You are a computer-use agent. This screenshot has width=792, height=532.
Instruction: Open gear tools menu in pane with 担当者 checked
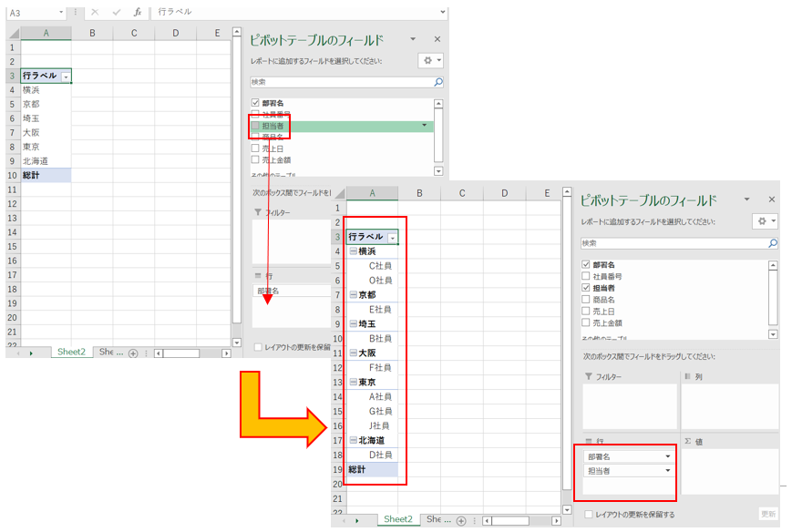[x=762, y=221]
